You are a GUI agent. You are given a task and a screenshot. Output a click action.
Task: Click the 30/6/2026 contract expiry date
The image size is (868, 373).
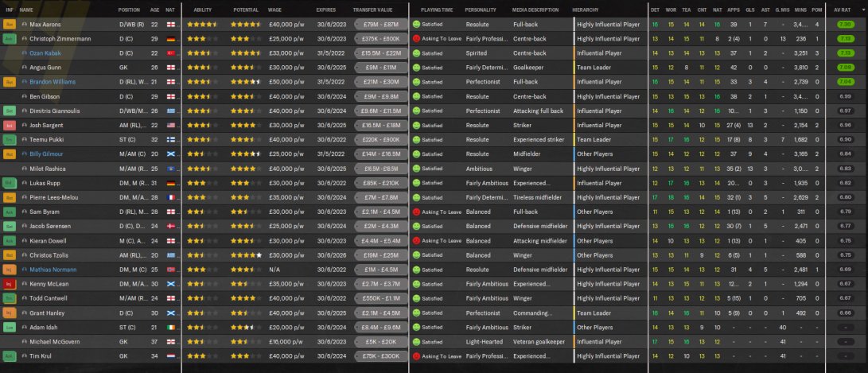332,255
